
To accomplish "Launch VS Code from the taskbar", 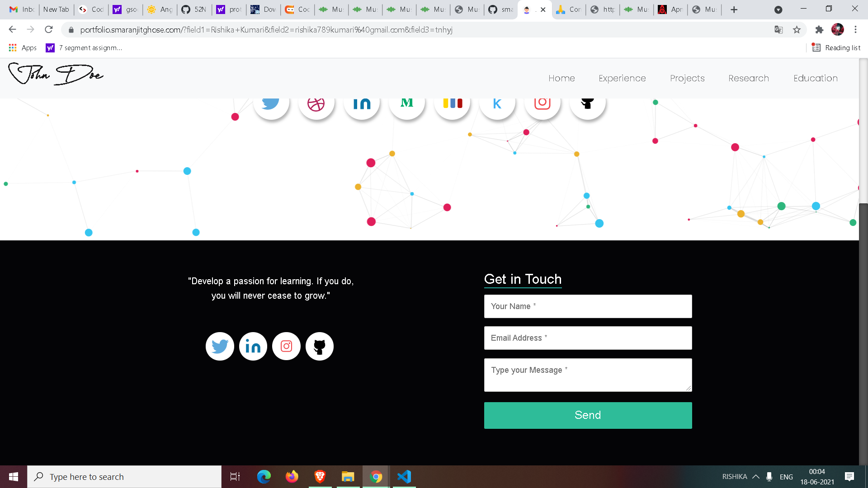I will (404, 476).
